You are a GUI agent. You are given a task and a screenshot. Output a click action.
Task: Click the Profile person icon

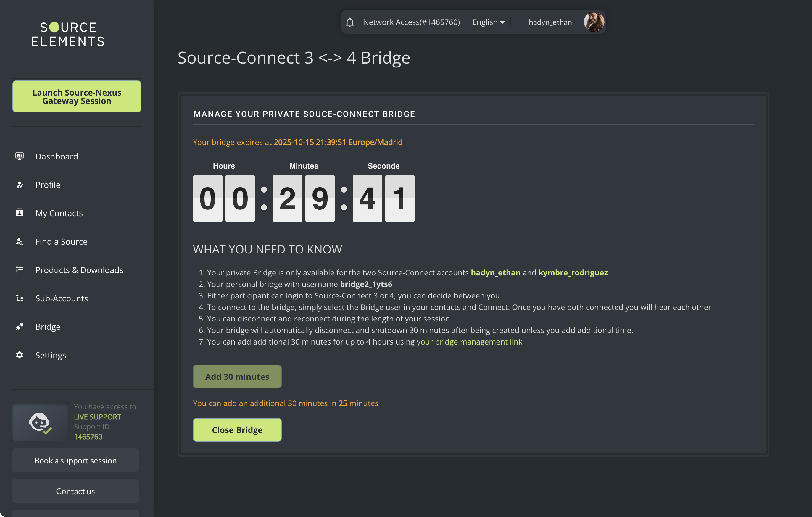tap(20, 185)
